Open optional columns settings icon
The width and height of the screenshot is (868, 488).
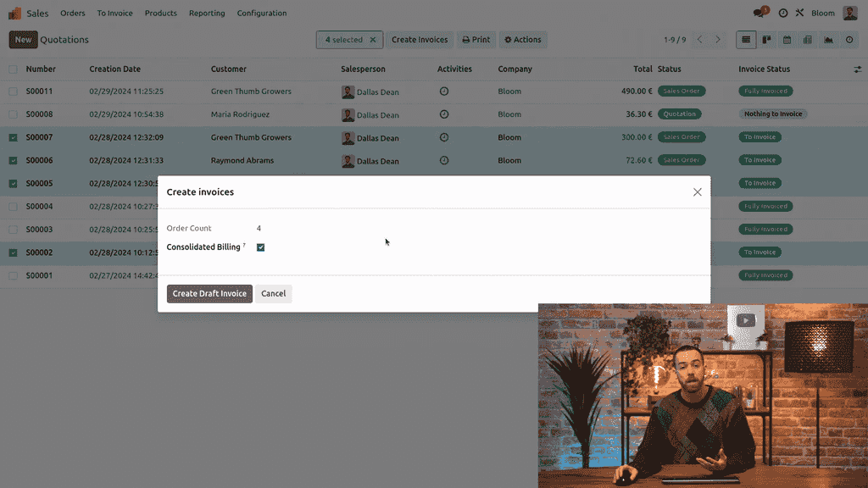tap(857, 69)
